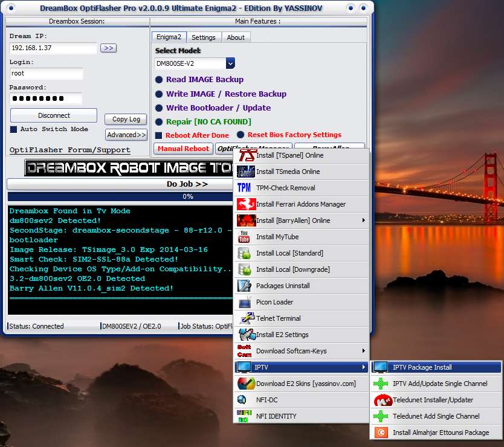Click the Teledunet Installer/Updater icon

click(383, 400)
